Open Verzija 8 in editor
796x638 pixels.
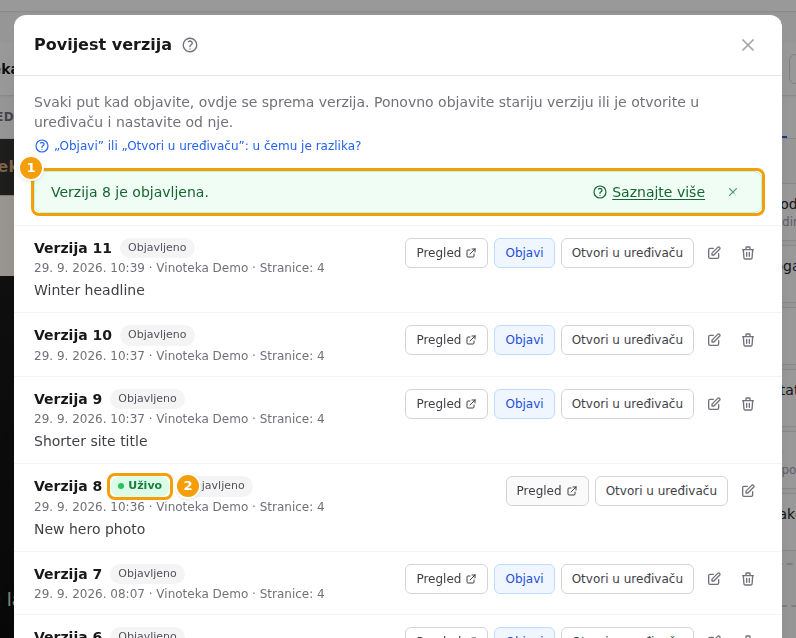(x=661, y=491)
